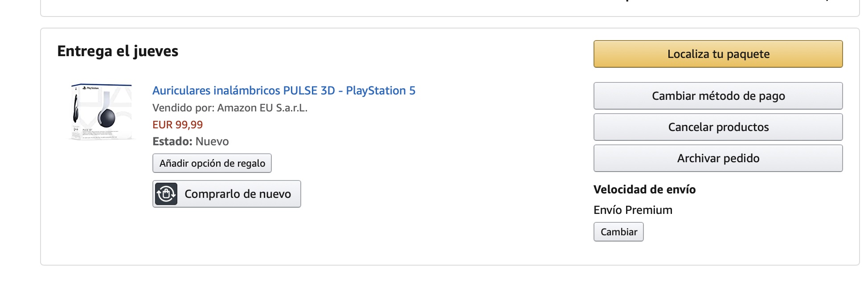The width and height of the screenshot is (868, 287).
Task: Choose Cambiar método de pago
Action: pyautogui.click(x=718, y=96)
